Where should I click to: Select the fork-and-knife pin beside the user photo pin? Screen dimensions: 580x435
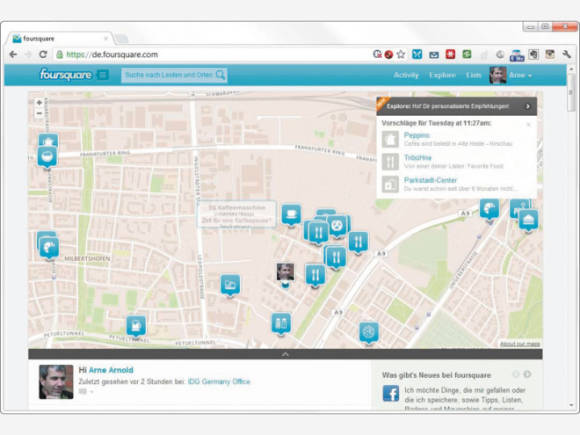point(315,275)
